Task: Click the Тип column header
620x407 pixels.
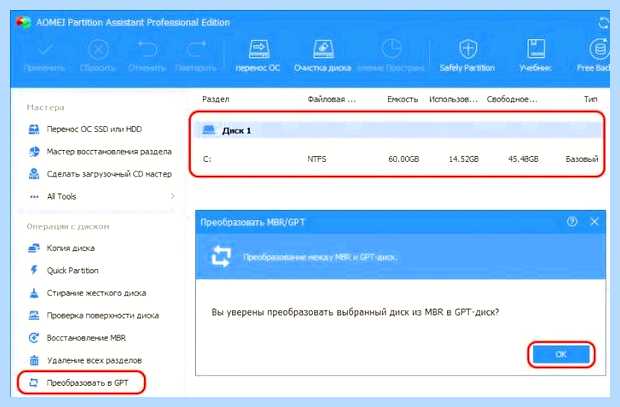Action: [x=590, y=99]
